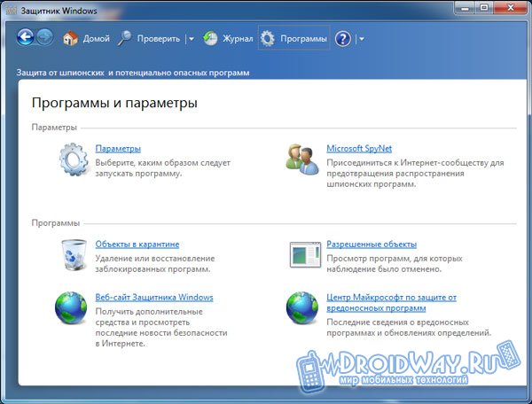
Task: Start a scan via Проверить label
Action: click(159, 39)
